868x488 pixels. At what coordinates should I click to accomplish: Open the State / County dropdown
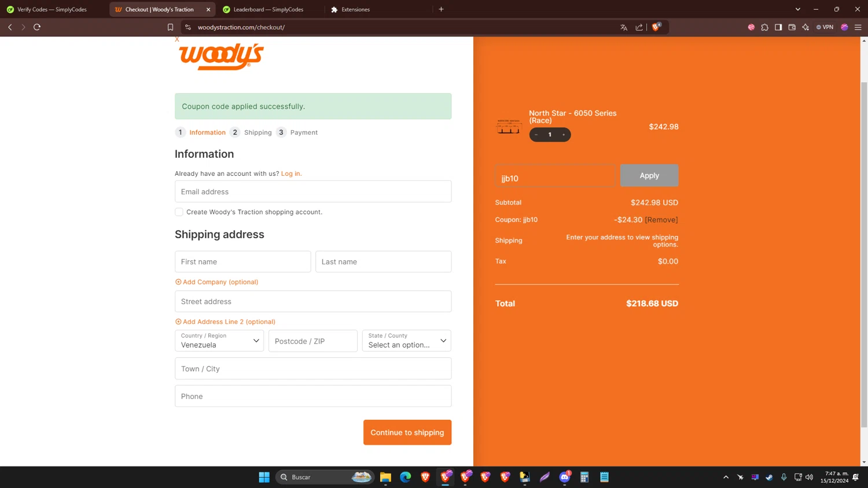(x=407, y=341)
